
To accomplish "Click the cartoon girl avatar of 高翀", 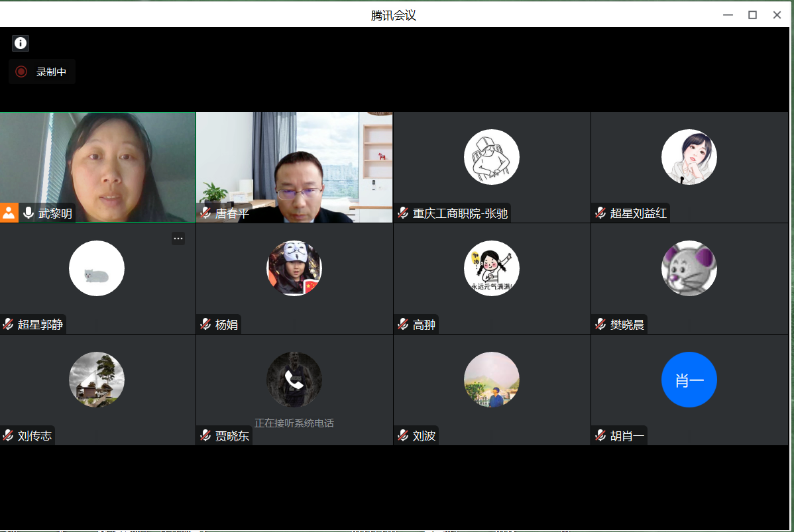I will point(492,268).
